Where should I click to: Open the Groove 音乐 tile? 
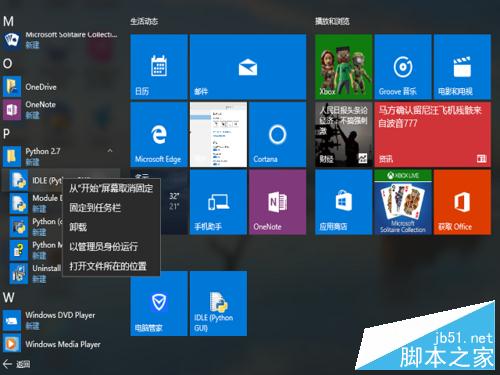(x=403, y=67)
